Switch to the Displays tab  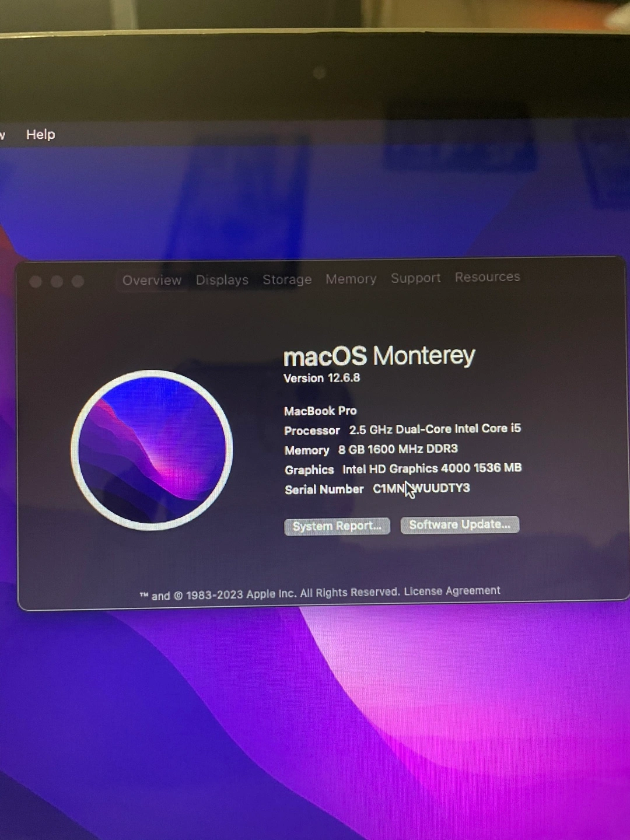(x=222, y=280)
